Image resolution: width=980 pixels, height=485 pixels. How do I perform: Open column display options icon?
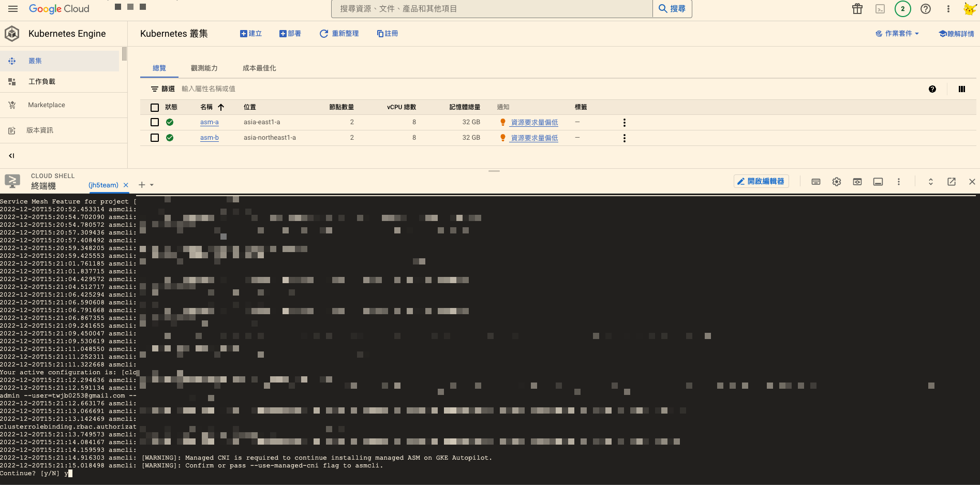(962, 89)
